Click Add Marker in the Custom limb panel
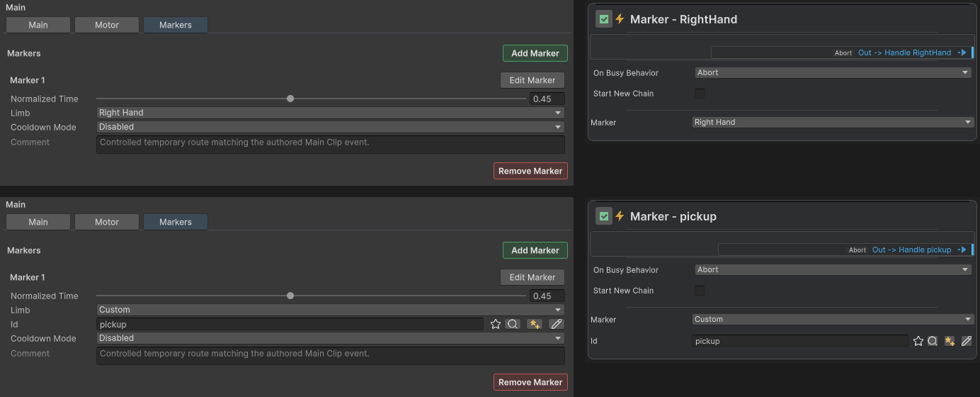The image size is (980, 397). click(x=535, y=250)
